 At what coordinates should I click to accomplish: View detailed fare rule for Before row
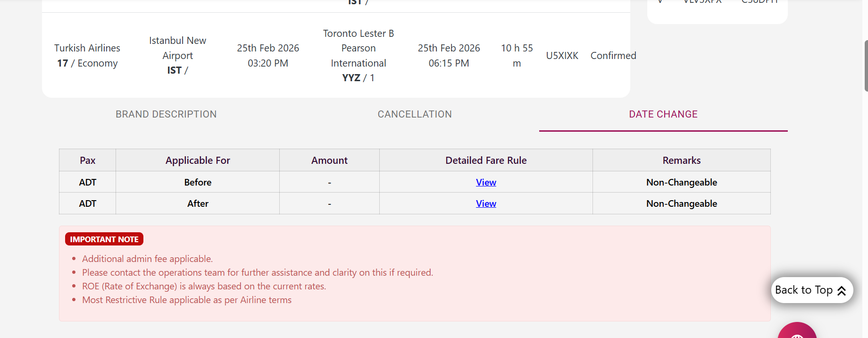486,182
